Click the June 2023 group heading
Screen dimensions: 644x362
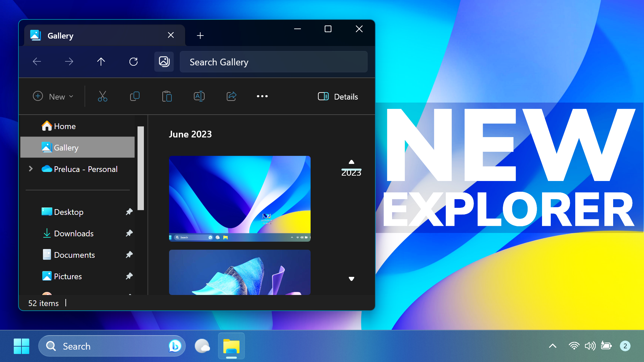(190, 134)
